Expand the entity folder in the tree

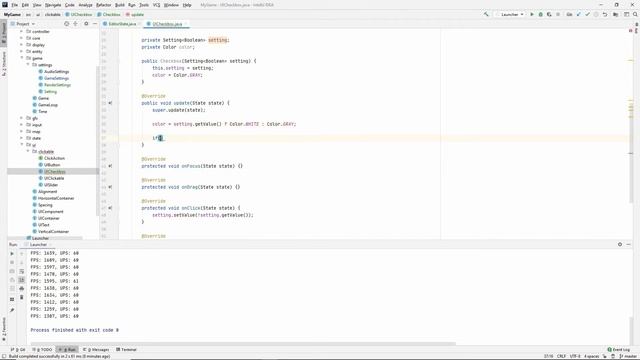pos(22,51)
